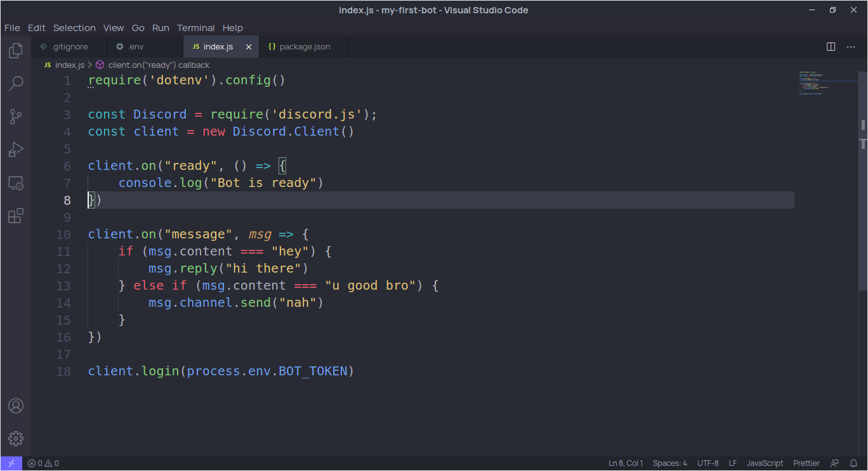Open the Accounts icon in activity bar
The height and width of the screenshot is (471, 868).
coord(16,406)
